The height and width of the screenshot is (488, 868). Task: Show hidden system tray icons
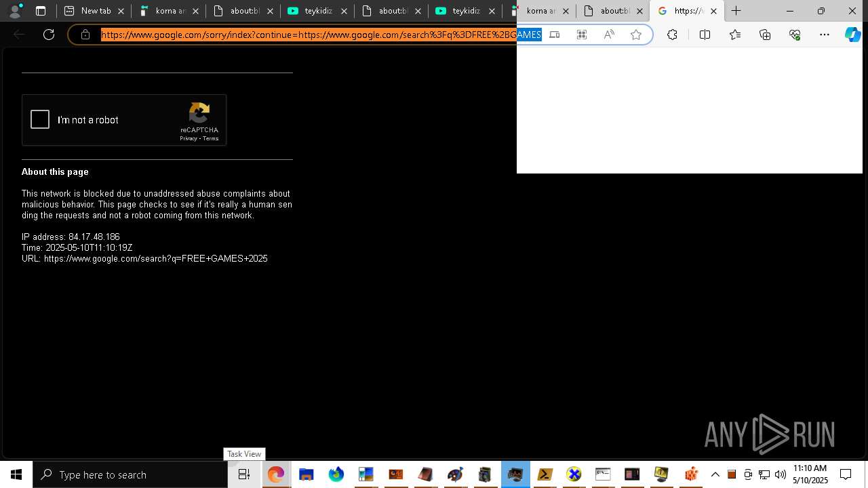tap(715, 474)
